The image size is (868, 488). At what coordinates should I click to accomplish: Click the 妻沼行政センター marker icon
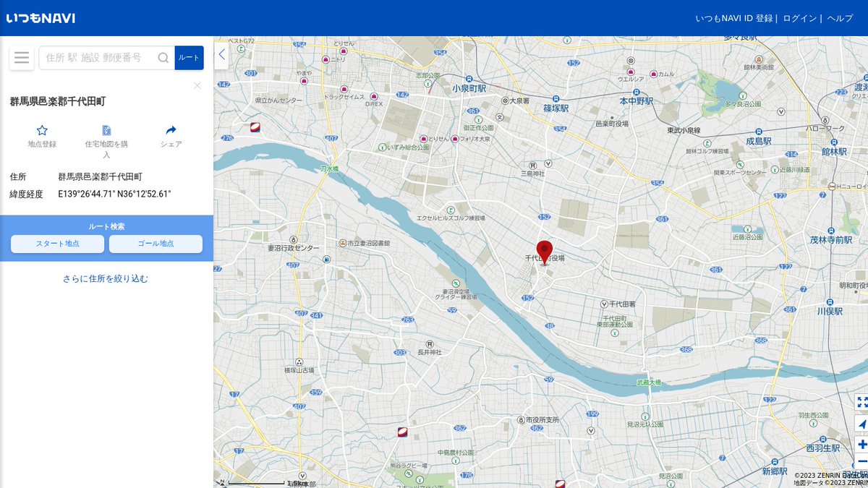point(293,239)
